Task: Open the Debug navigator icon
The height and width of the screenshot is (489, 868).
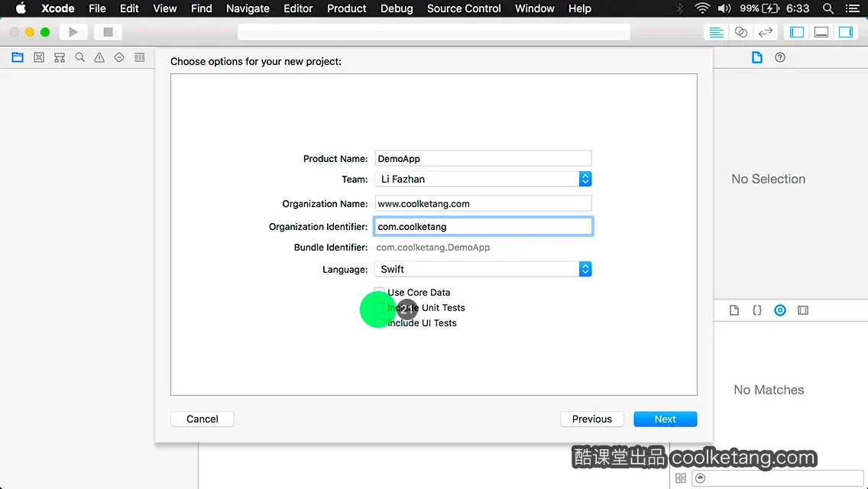Action: (x=140, y=57)
